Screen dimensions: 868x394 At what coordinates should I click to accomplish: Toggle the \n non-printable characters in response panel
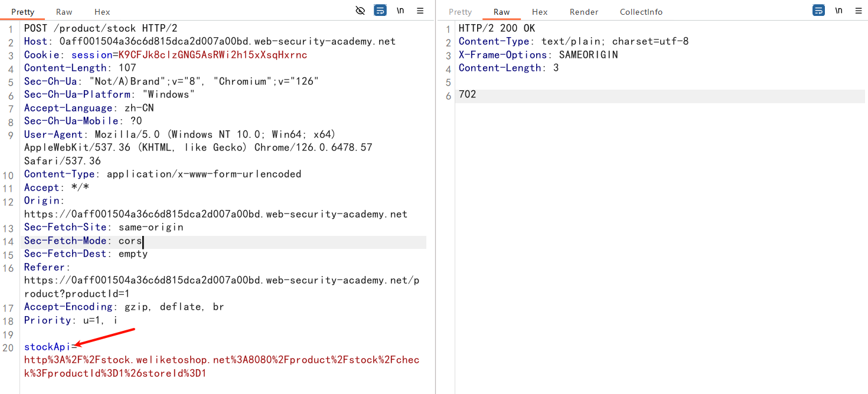[838, 11]
